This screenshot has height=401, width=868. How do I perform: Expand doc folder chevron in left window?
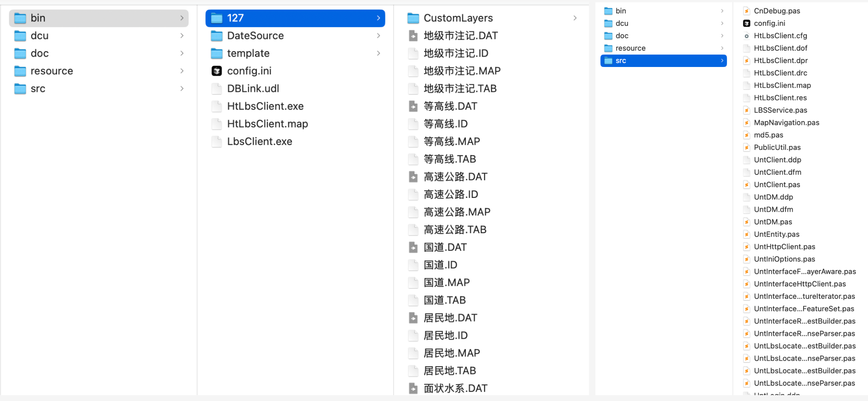(182, 53)
